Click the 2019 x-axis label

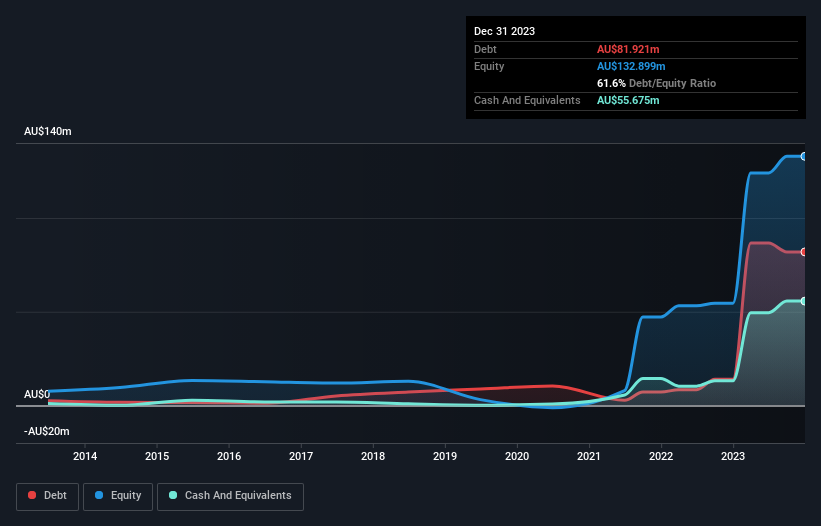tap(445, 456)
